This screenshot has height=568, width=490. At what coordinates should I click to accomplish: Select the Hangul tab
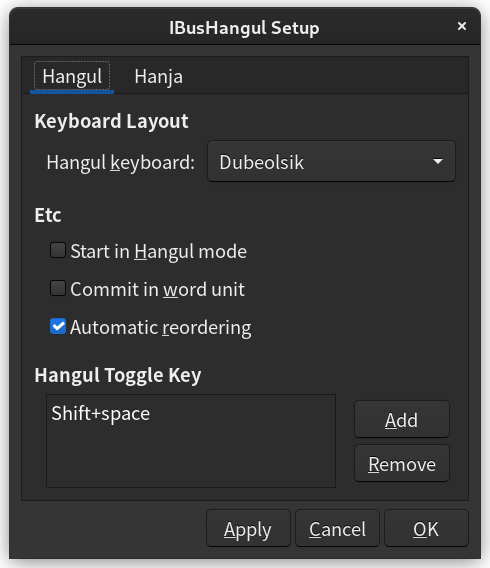[72, 77]
